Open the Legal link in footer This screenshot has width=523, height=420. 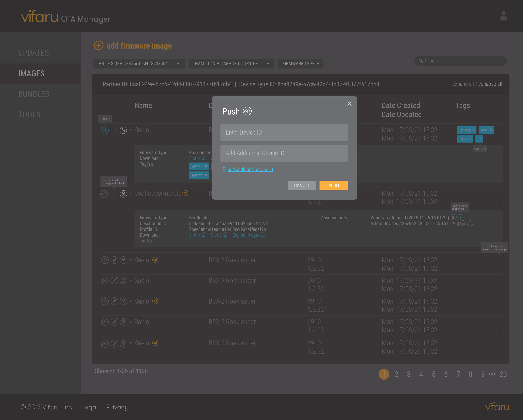coord(90,407)
